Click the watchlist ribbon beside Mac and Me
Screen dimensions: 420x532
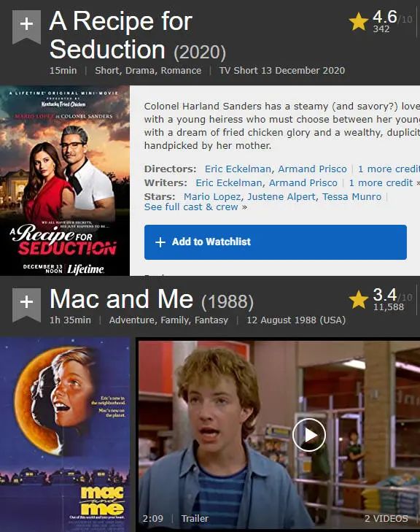[26, 305]
